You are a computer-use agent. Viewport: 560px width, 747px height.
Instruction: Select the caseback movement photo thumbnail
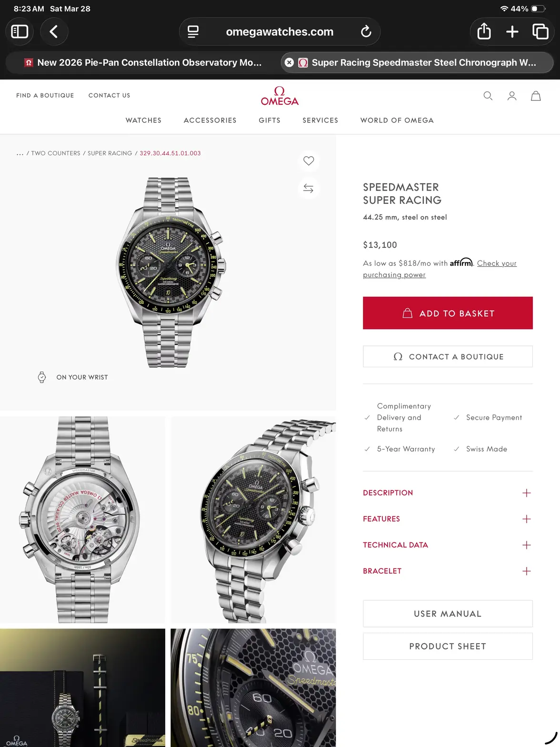click(x=82, y=520)
